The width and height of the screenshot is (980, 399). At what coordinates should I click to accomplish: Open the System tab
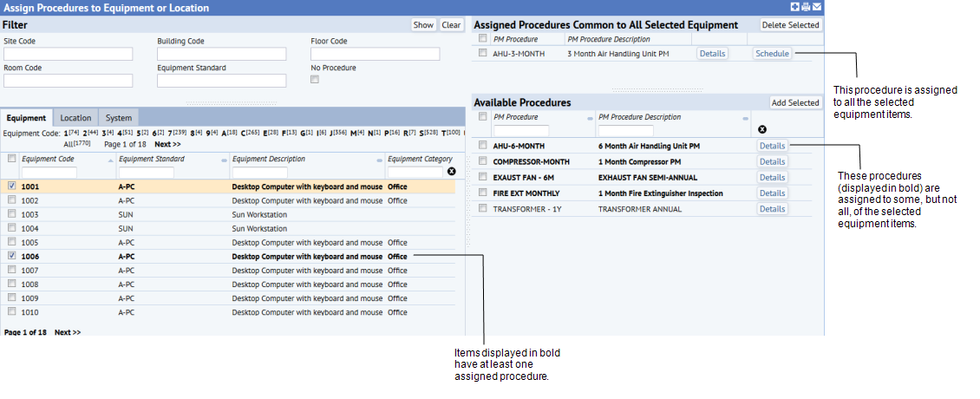coord(119,118)
